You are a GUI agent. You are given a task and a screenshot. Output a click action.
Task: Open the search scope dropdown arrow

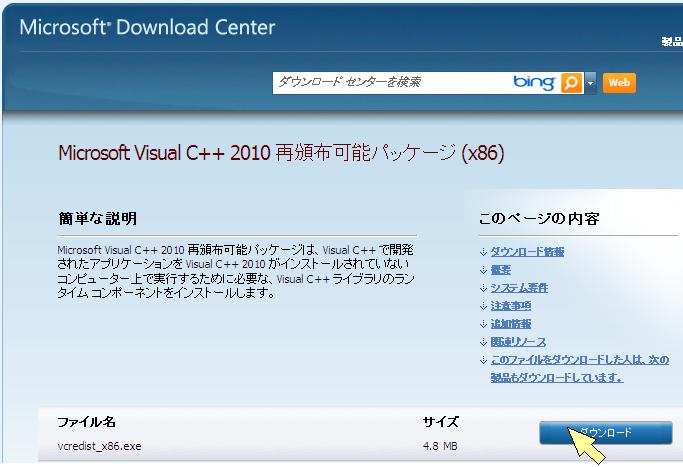tap(590, 83)
